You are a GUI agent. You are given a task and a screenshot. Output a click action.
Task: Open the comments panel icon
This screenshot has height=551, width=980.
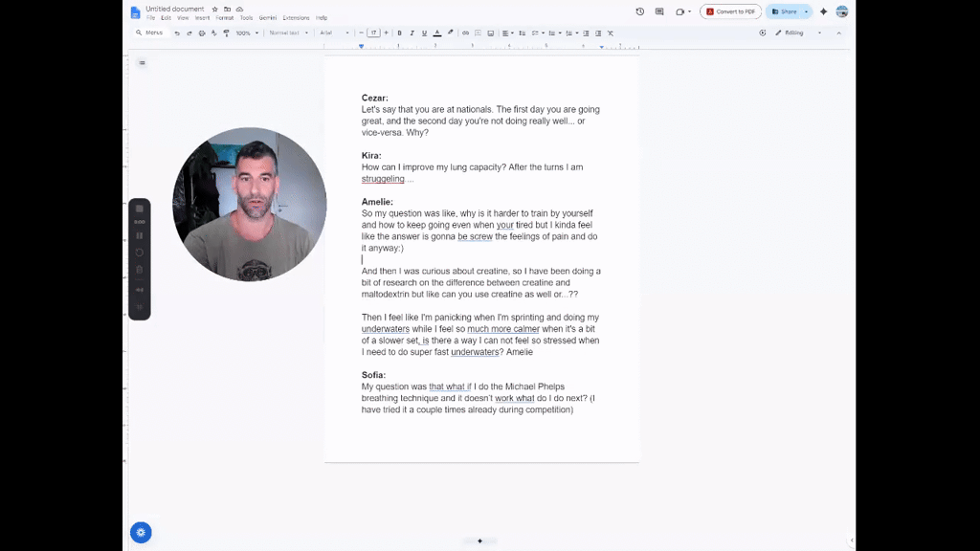[659, 11]
